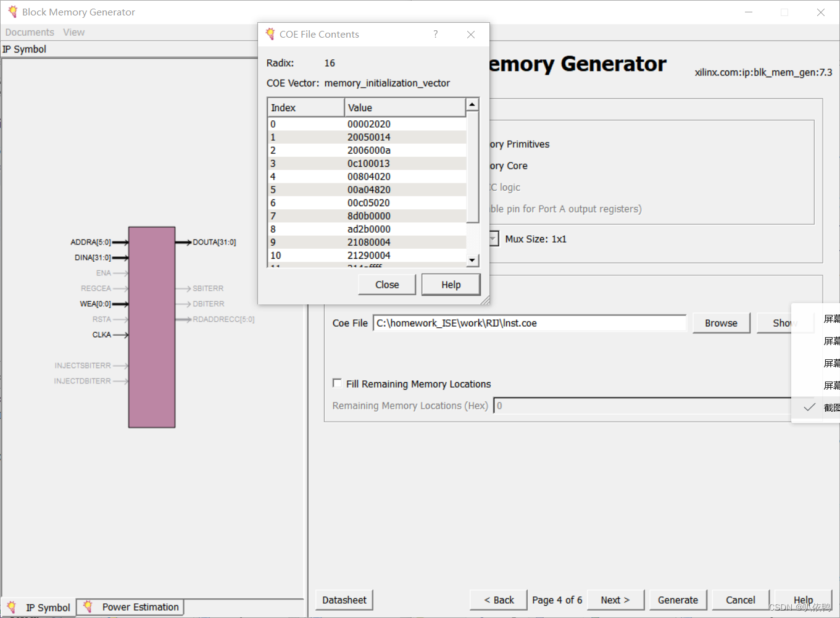
Task: Select the first item in the popup menu
Action: pyautogui.click(x=815, y=319)
